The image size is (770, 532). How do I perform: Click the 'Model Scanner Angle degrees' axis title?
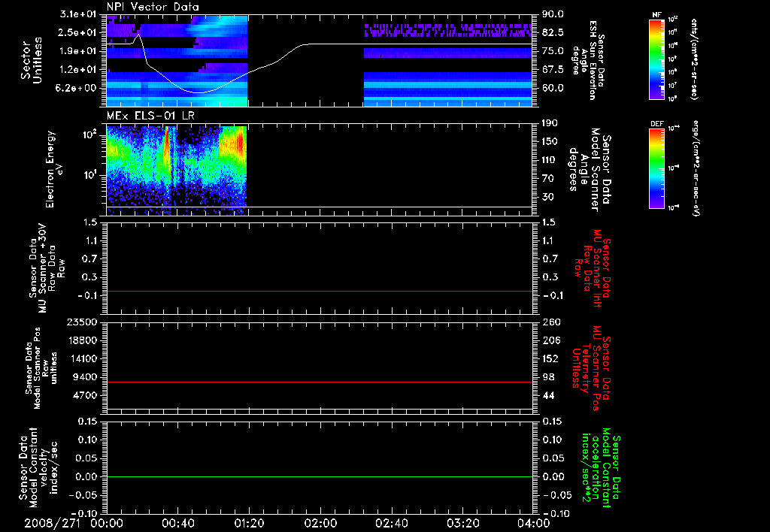tap(590, 170)
